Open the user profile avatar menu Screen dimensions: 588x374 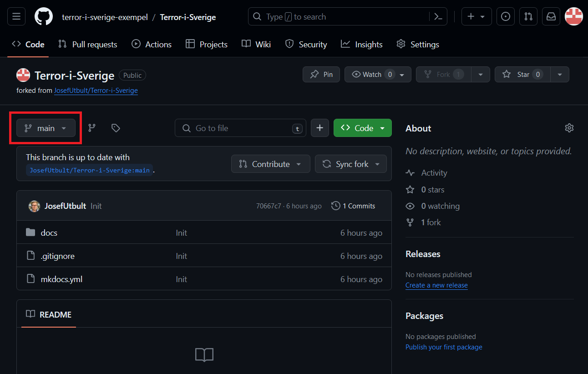tap(574, 17)
